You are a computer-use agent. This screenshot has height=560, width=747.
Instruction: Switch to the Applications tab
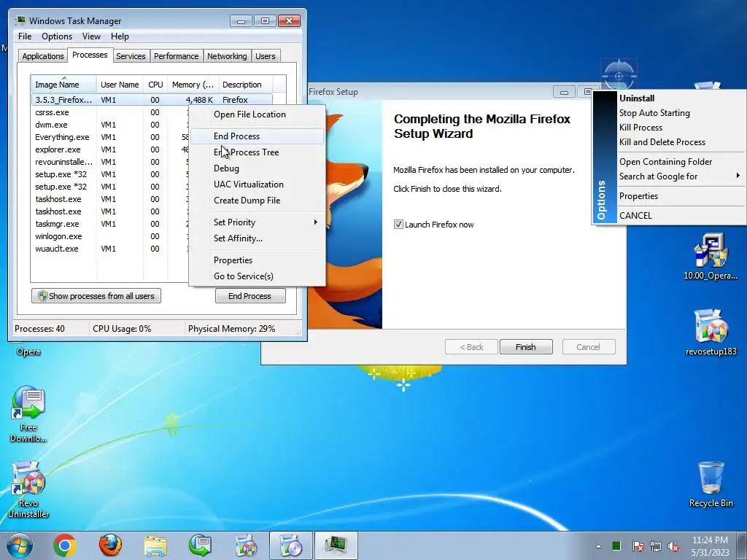click(x=43, y=56)
